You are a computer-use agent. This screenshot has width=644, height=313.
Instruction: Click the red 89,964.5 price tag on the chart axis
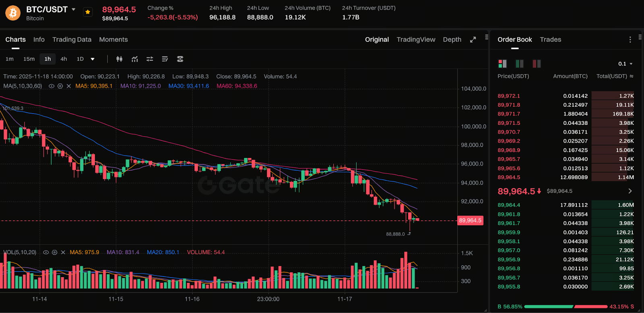(470, 220)
